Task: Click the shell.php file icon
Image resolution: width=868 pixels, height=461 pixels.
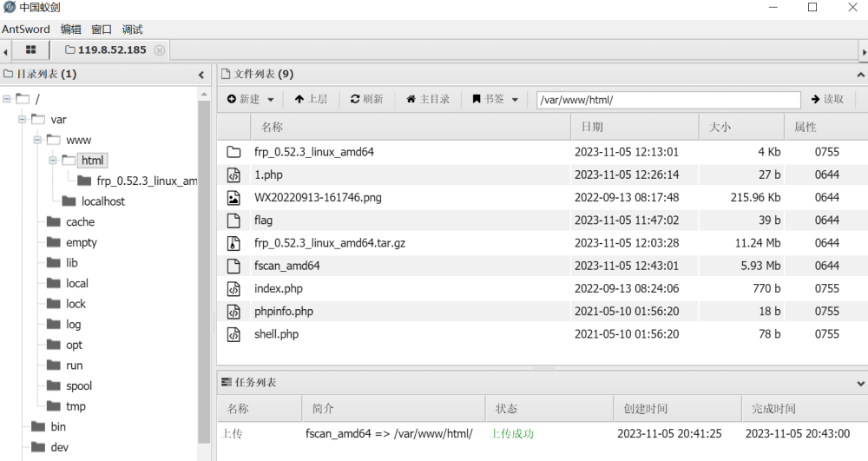Action: 234,333
